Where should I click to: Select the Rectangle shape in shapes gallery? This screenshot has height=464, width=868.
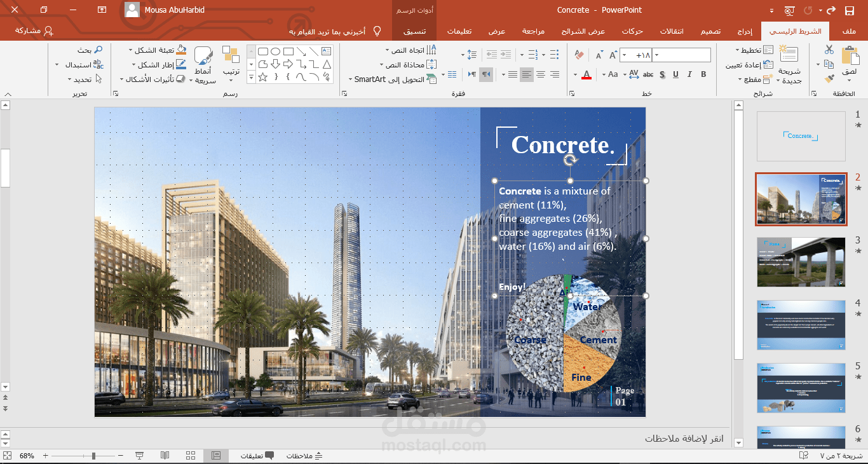288,51
